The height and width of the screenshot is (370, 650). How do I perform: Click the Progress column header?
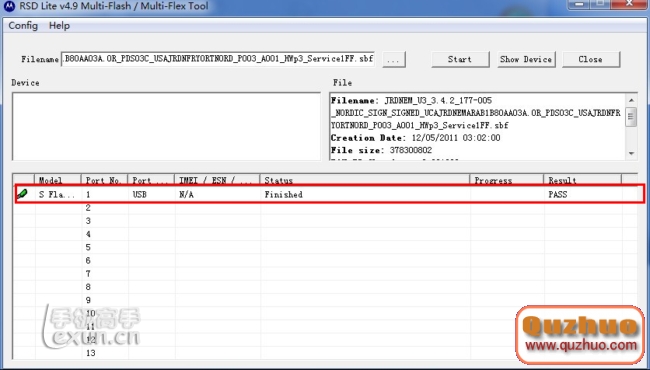(x=507, y=180)
